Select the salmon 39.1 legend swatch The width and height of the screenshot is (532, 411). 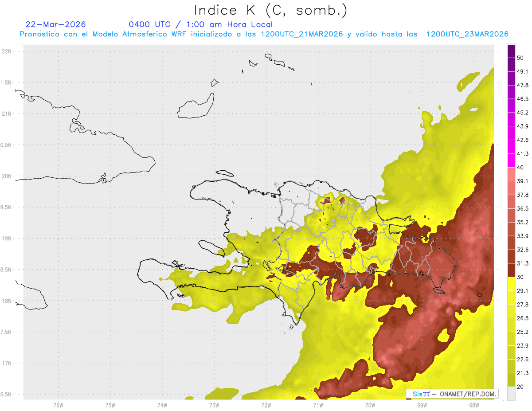[x=511, y=174]
